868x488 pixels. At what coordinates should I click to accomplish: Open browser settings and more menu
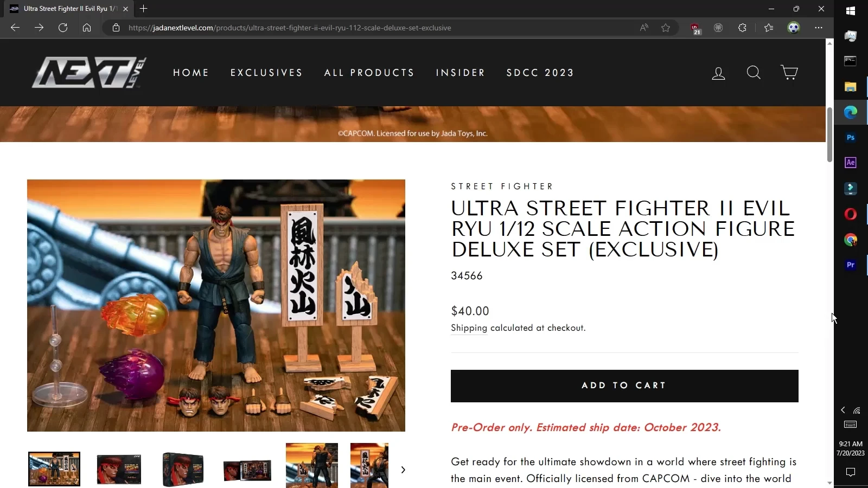pyautogui.click(x=818, y=28)
